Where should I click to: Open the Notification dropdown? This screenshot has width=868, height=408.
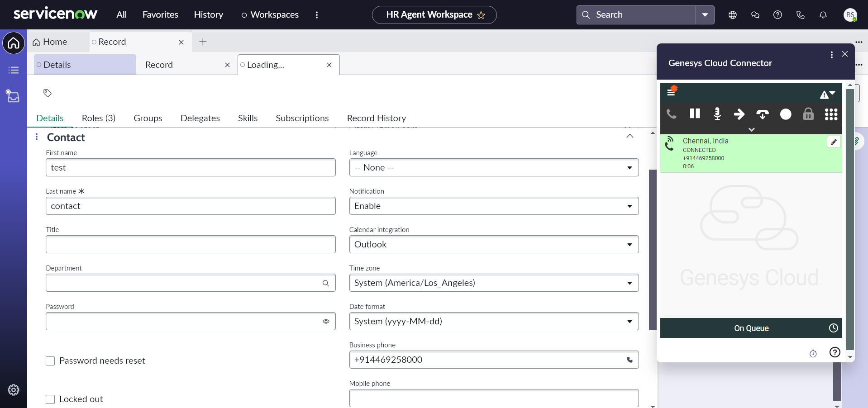(494, 206)
